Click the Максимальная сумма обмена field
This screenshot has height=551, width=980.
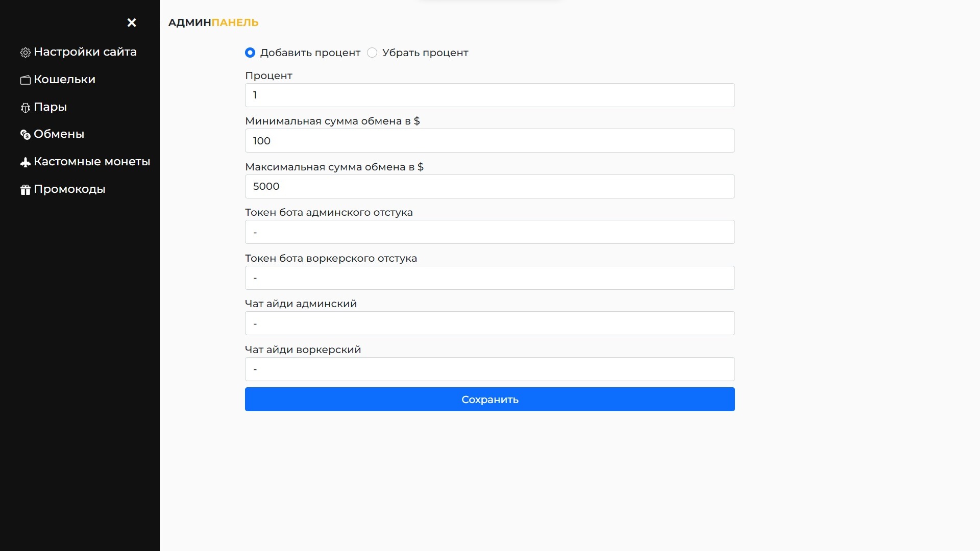489,187
